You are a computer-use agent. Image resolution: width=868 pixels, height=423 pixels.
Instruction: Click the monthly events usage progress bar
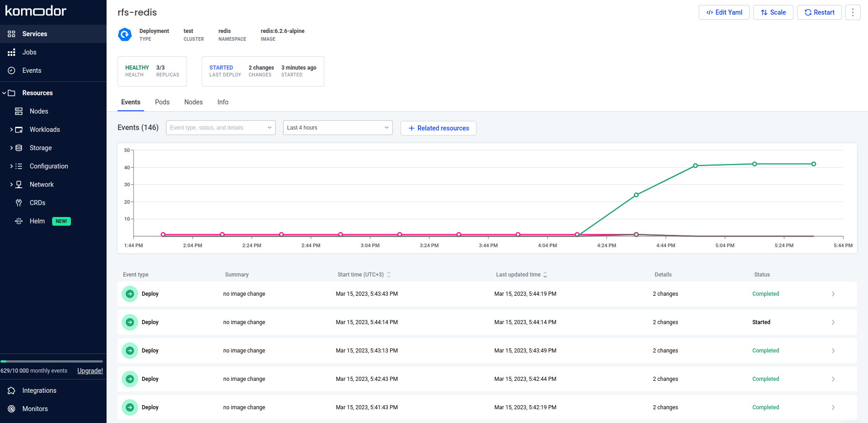52,361
